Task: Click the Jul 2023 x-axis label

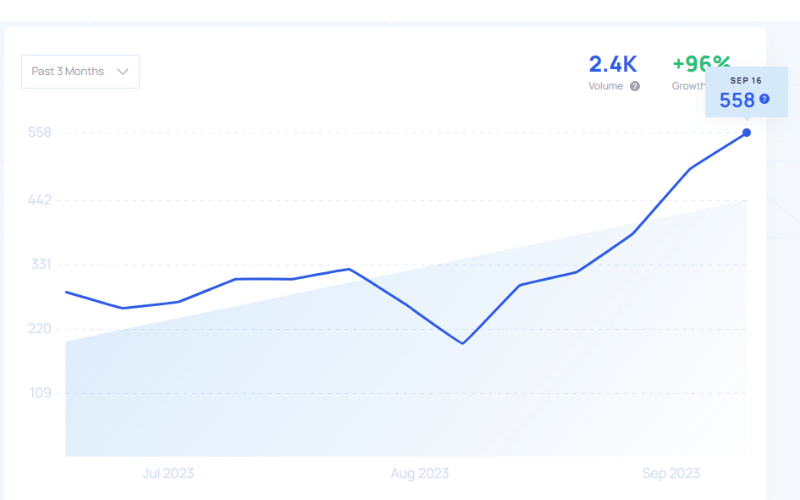Action: pyautogui.click(x=169, y=473)
